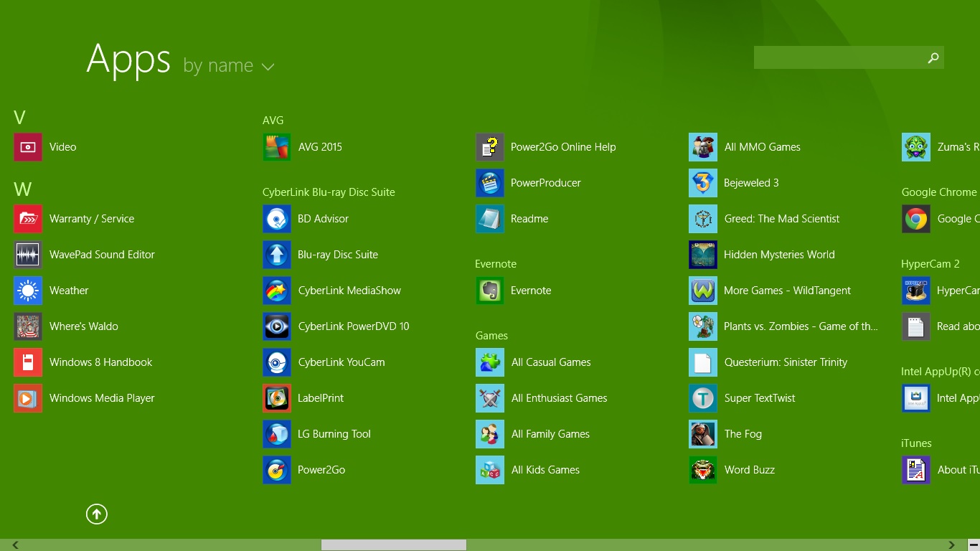Screen dimensions: 980x551
Task: Select the 'V' letter group header
Action: (19, 118)
